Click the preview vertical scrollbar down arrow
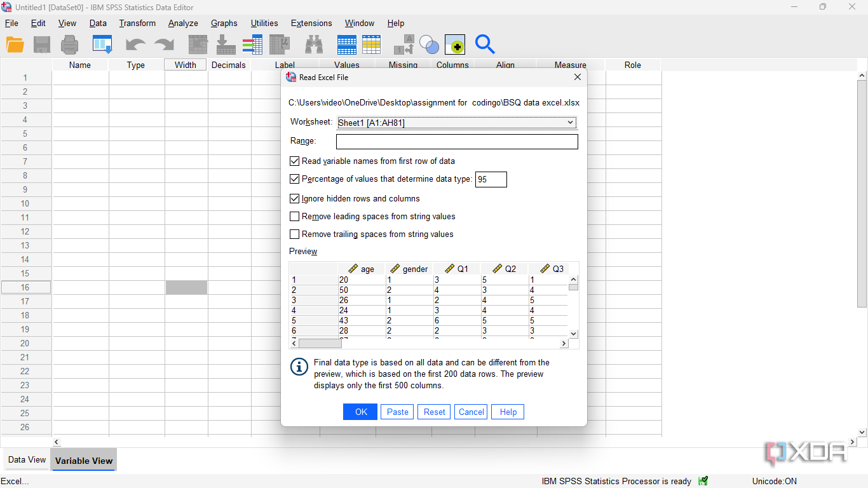Viewport: 868px width, 488px height. click(573, 334)
